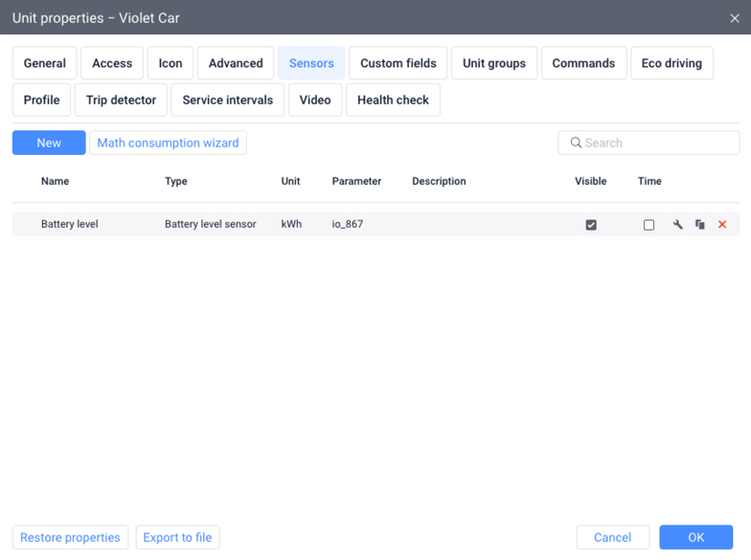The image size is (751, 560).
Task: Close the Unit properties dialog
Action: tap(735, 18)
